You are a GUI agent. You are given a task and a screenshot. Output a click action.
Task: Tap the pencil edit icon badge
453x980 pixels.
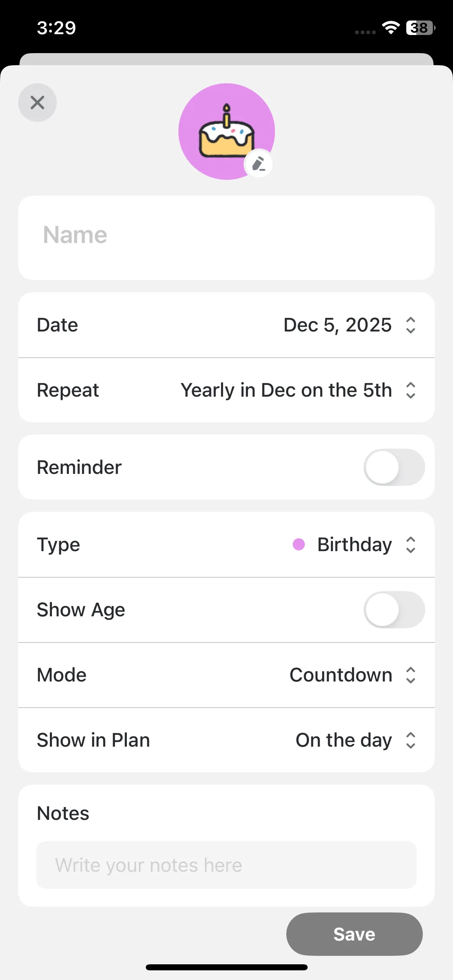tap(259, 164)
